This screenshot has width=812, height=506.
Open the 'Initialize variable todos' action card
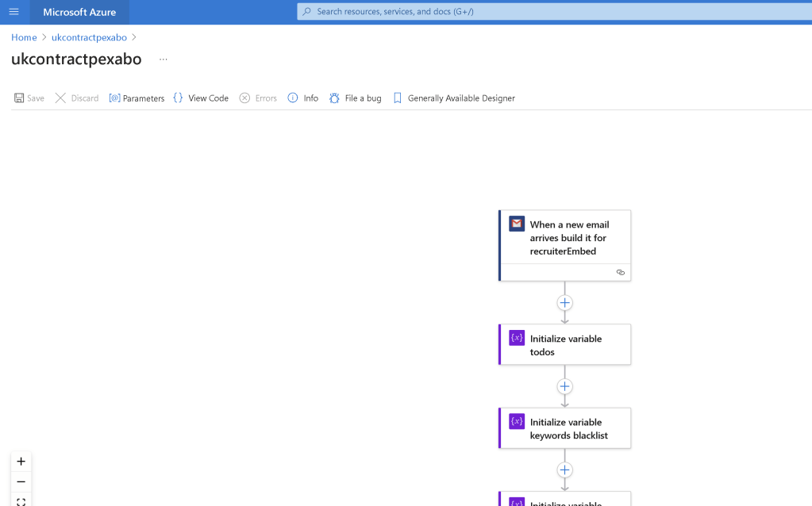tap(564, 344)
